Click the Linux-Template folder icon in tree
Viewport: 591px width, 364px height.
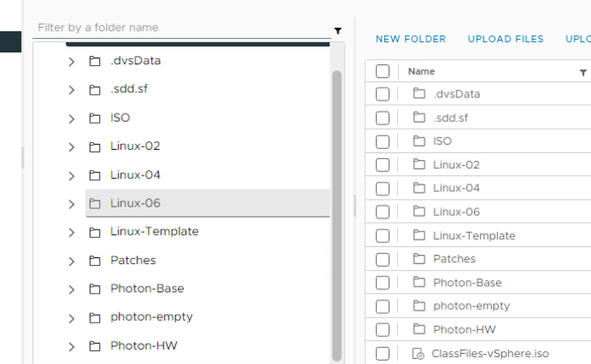click(x=95, y=232)
